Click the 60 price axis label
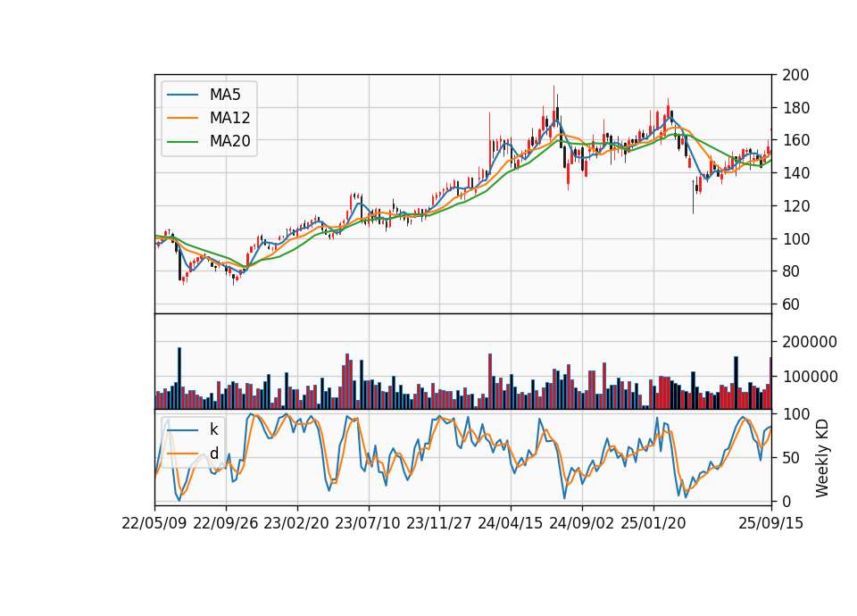The height and width of the screenshot is (616, 857). point(791,304)
